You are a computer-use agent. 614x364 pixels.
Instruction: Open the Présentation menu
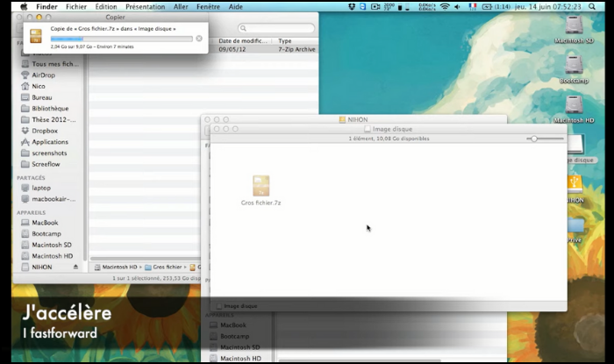[145, 6]
